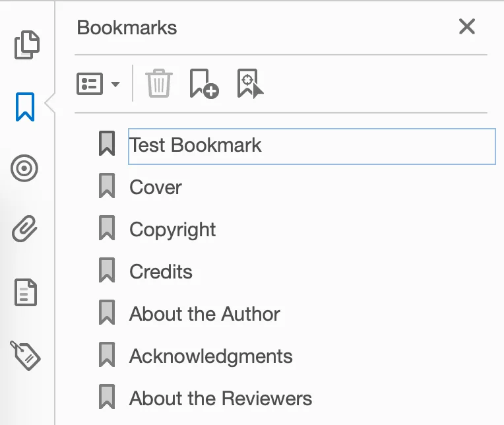Click bookmark icon beside Credits

tap(107, 270)
